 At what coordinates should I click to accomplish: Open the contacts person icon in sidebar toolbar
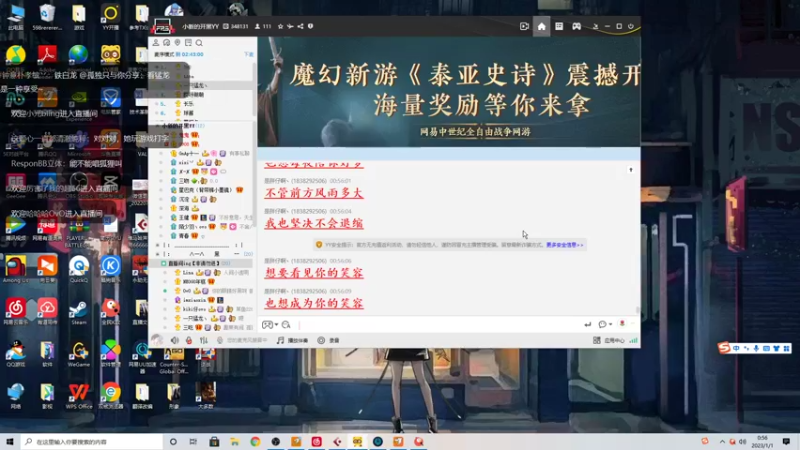pos(156,43)
